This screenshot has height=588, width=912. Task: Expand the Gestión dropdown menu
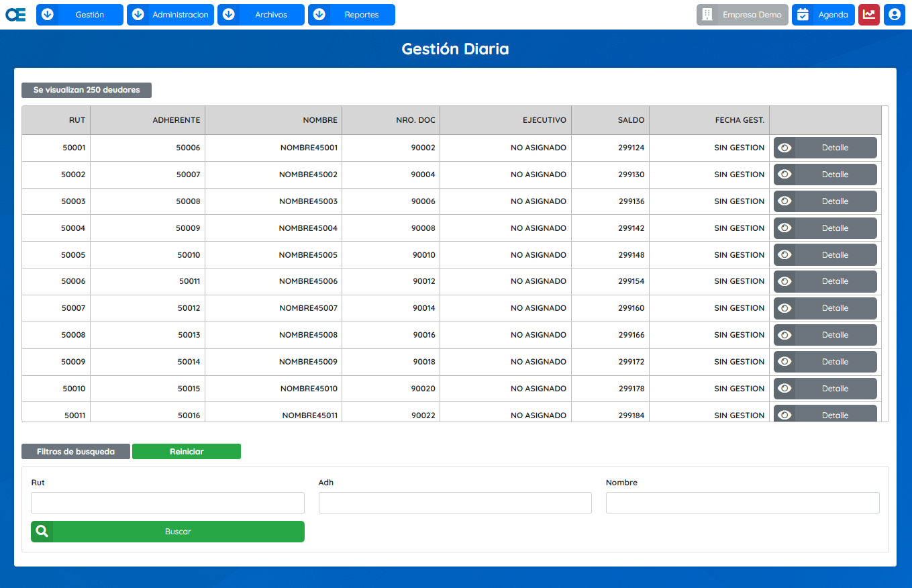click(80, 15)
